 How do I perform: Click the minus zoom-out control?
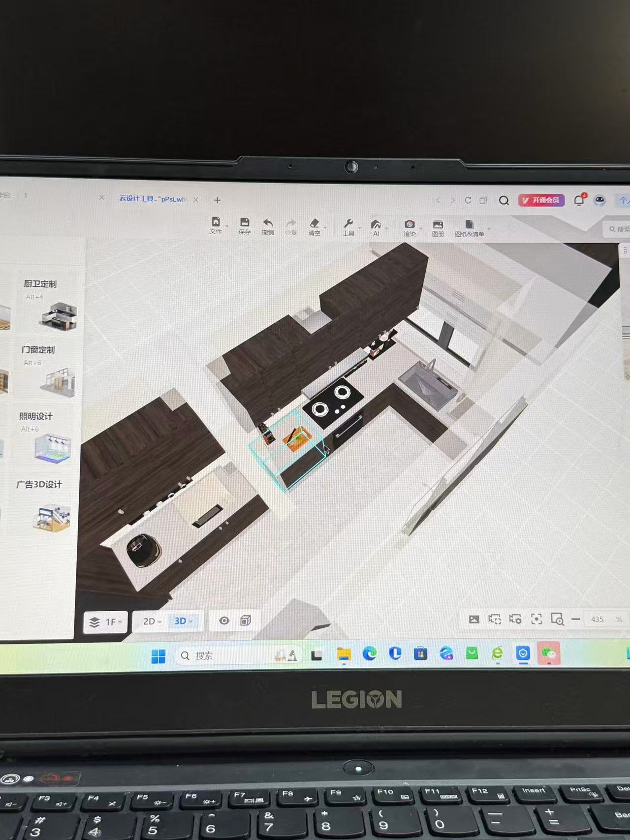point(576,619)
